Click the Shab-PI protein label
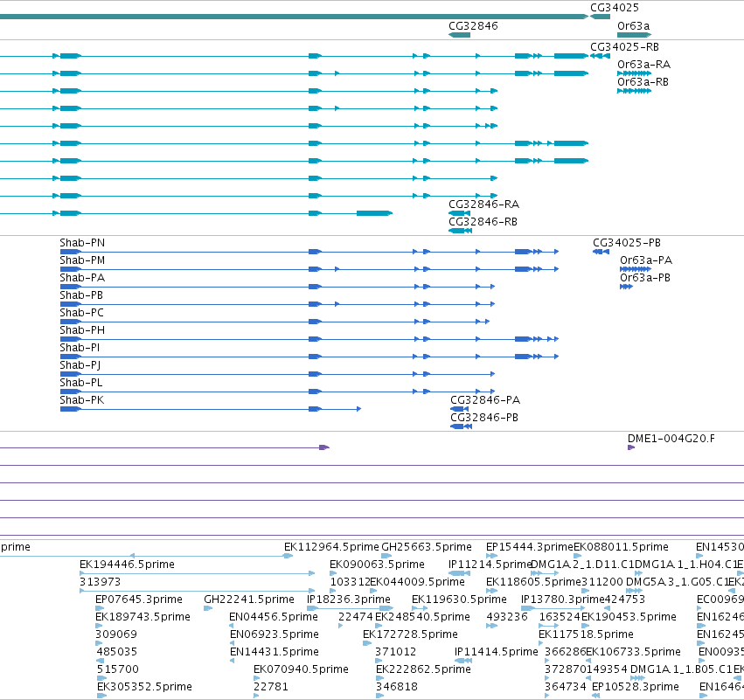This screenshot has height=700, width=744. 80,348
